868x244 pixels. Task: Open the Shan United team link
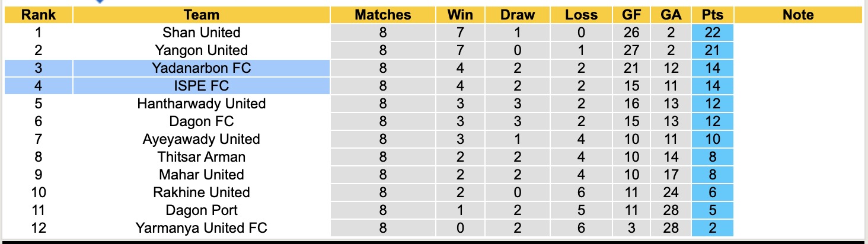201,33
